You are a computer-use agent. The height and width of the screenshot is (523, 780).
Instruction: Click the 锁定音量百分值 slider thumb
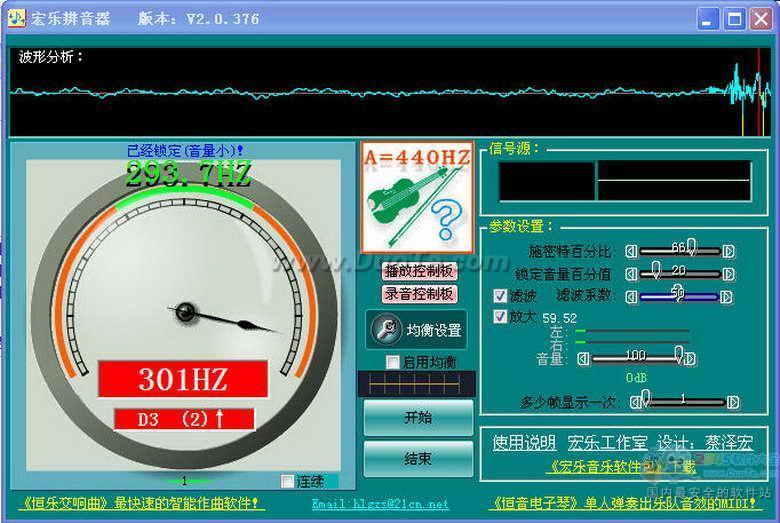coord(656,270)
